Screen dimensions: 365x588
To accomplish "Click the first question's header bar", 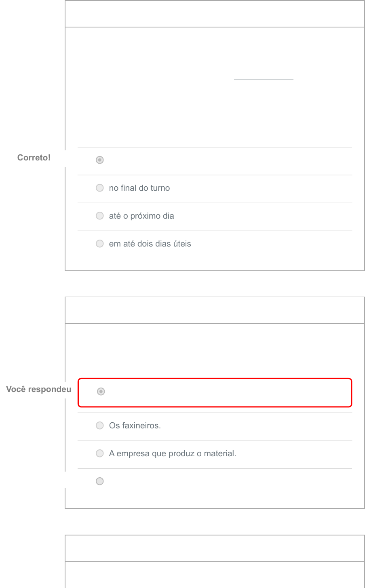I will coord(215,14).
